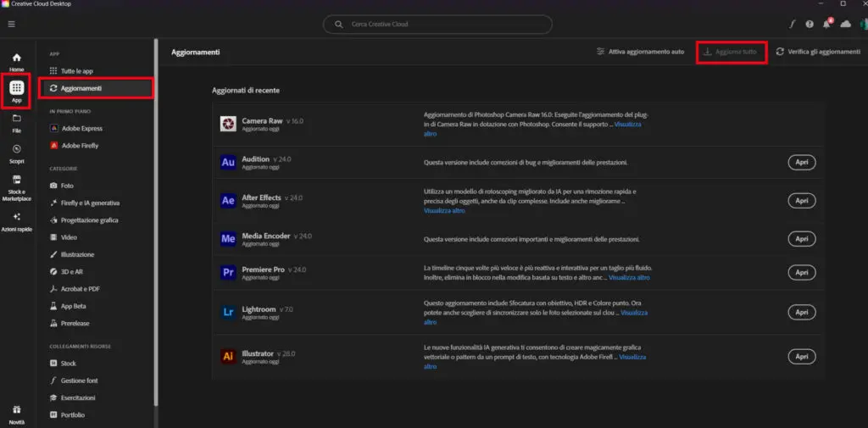Click Apri button for Audition
The image size is (868, 428).
pyautogui.click(x=802, y=162)
